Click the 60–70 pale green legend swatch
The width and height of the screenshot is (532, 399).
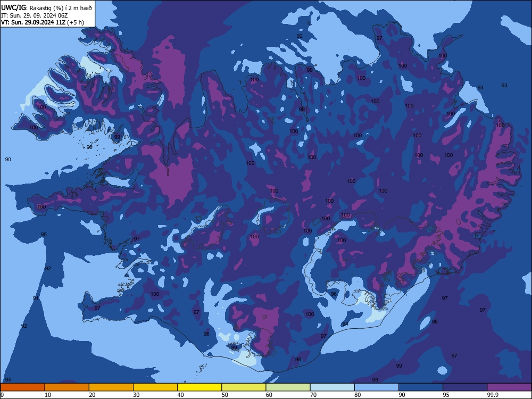tap(288, 387)
